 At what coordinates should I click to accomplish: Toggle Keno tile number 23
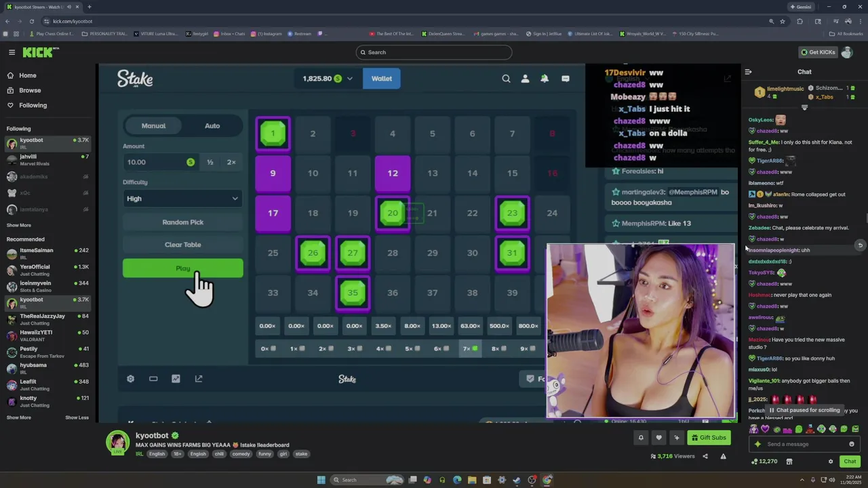(x=512, y=213)
